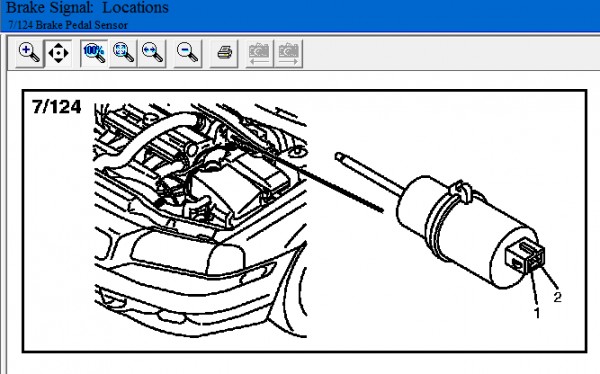Click the sensor's electrical connector plug
Image resolution: width=600 pixels, height=374 pixels.
[x=525, y=256]
